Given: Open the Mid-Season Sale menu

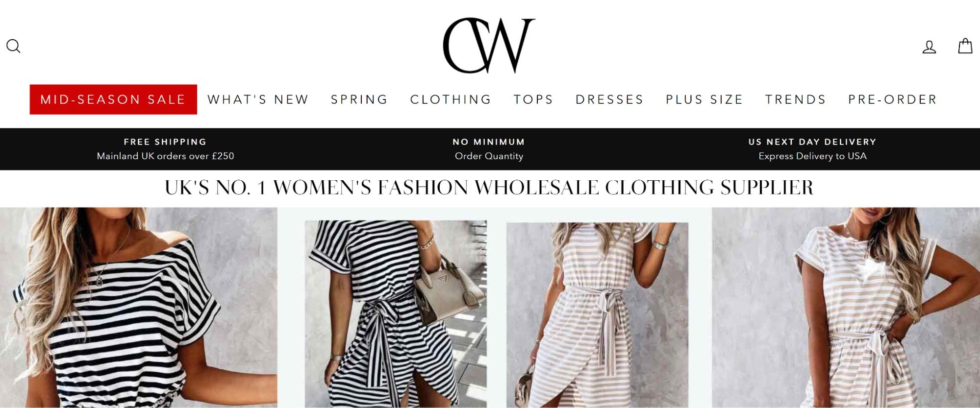Looking at the screenshot, I should [x=113, y=99].
